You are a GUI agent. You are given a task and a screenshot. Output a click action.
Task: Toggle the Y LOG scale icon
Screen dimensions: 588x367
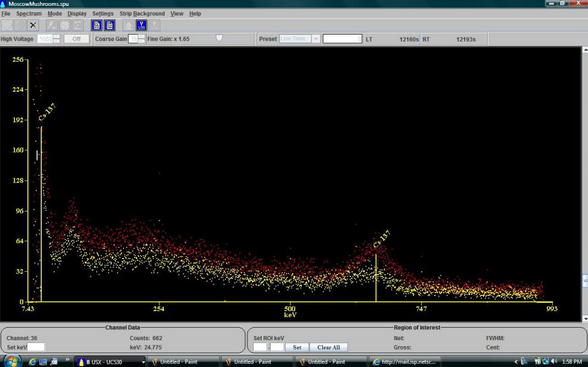(x=141, y=25)
